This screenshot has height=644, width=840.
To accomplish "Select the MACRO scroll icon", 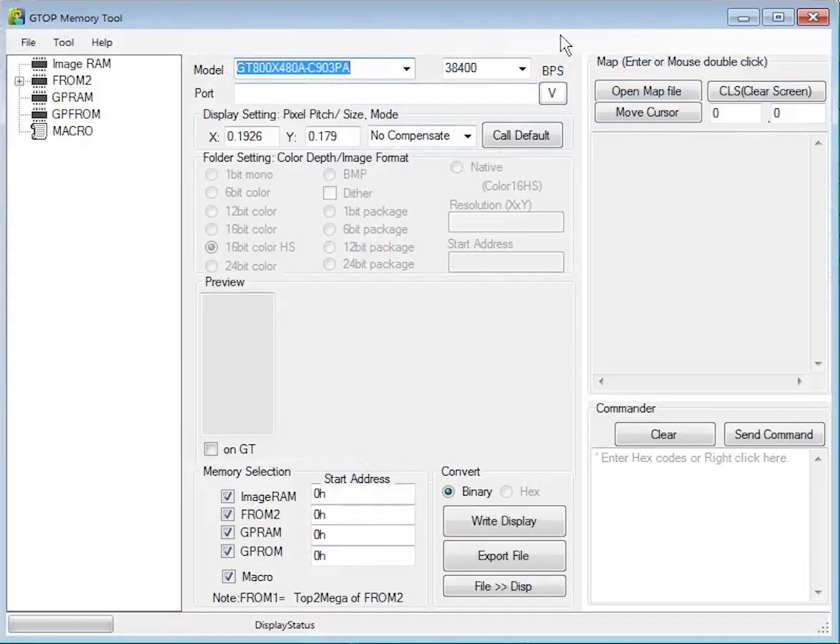I will click(39, 131).
